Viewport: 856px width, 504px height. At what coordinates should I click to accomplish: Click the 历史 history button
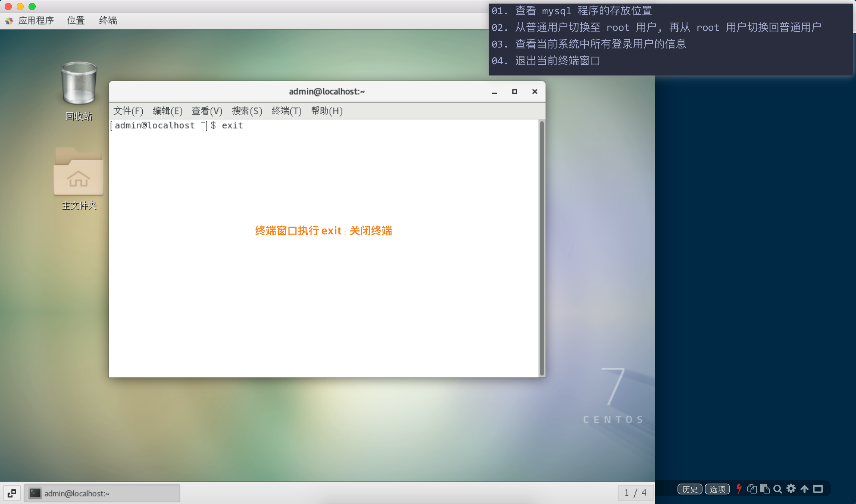click(690, 489)
